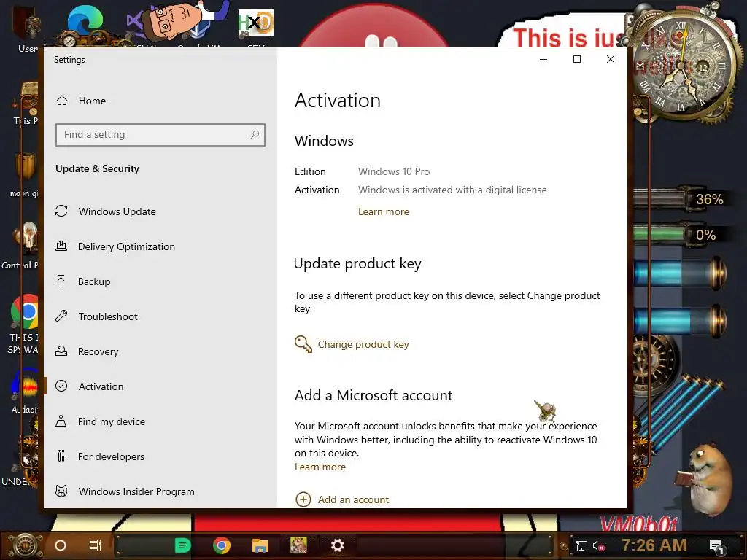The height and width of the screenshot is (560, 747).
Task: Click the plus icon beside Add an account
Action: click(x=303, y=499)
